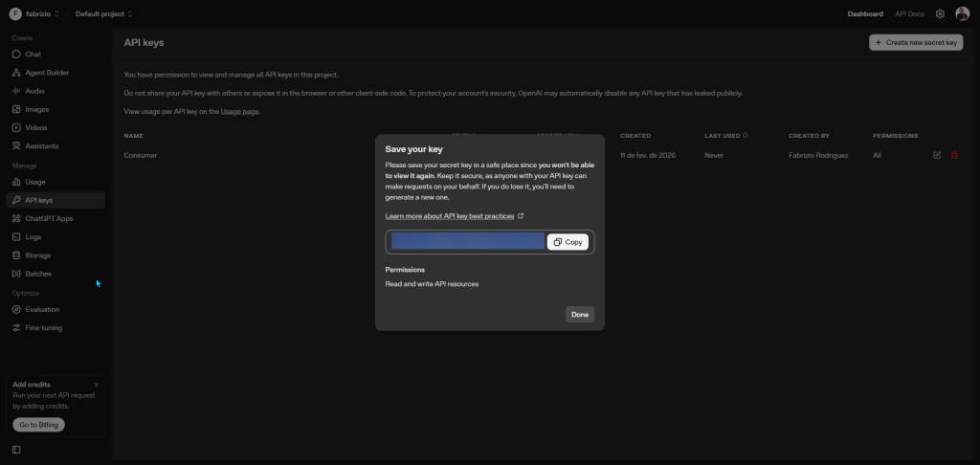Open the API Docs tab
Screen dimensions: 980x465
tap(909, 14)
